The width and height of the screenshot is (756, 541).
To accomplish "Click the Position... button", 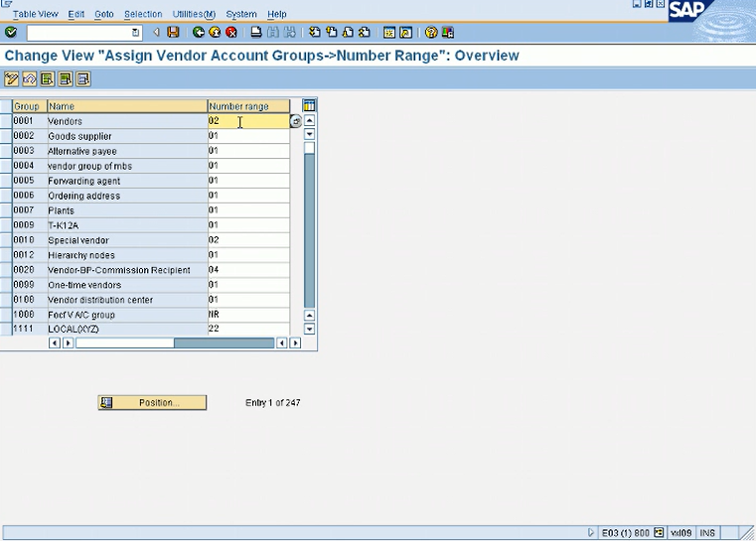I will pos(152,402).
